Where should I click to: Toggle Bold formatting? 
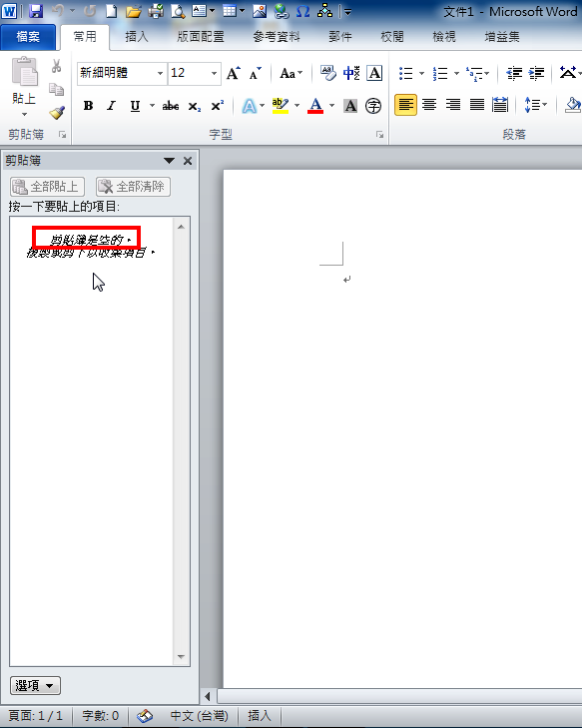(88, 106)
